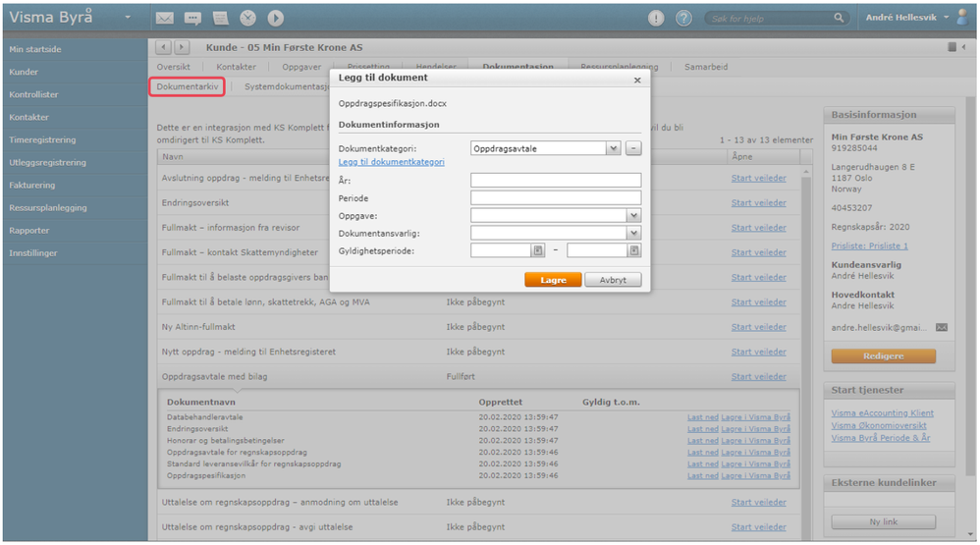This screenshot has height=545, width=980.
Task: Open the André Hellesvik user menu
Action: [907, 18]
